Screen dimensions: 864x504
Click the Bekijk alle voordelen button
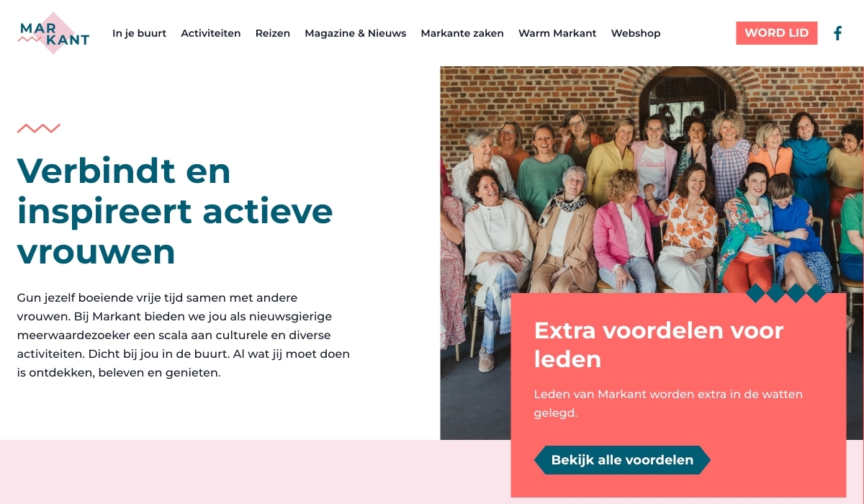click(x=622, y=460)
